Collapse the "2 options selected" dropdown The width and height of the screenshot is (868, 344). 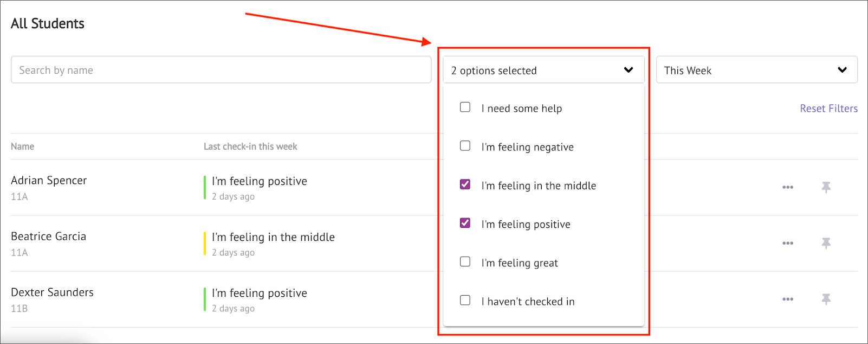[543, 70]
